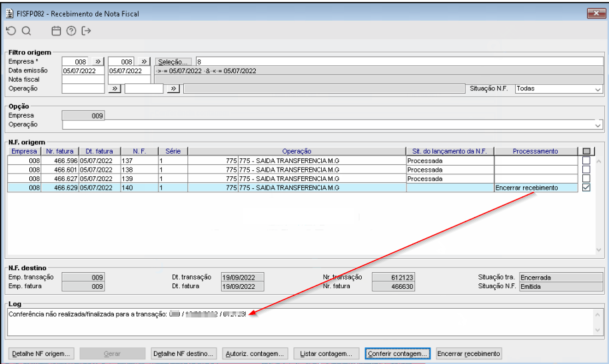Click the Situação N.F. Emitida field
The width and height of the screenshot is (609, 364).
561,286
